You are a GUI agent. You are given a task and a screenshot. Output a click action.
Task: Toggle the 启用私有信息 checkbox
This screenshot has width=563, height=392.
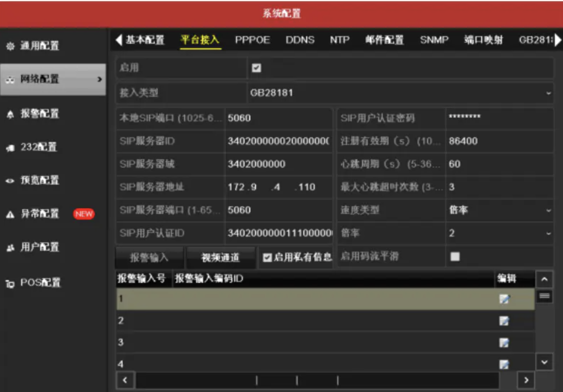tap(267, 258)
